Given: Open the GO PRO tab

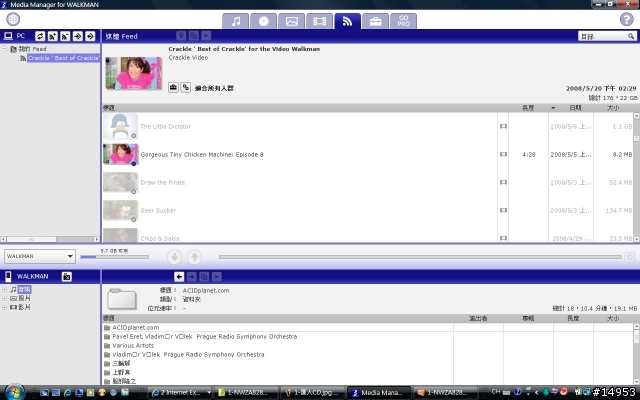Looking at the screenshot, I should [x=403, y=21].
